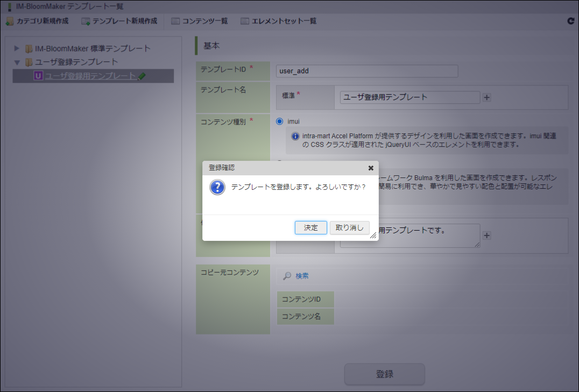
Task: Click the カテゴリ新規作成 folder icon
Action: click(x=10, y=22)
